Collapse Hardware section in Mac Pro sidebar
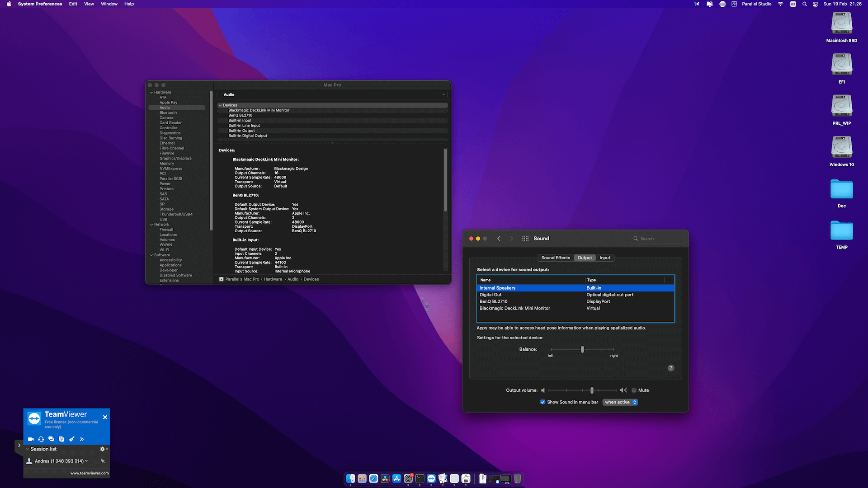The height and width of the screenshot is (488, 868). coord(151,92)
